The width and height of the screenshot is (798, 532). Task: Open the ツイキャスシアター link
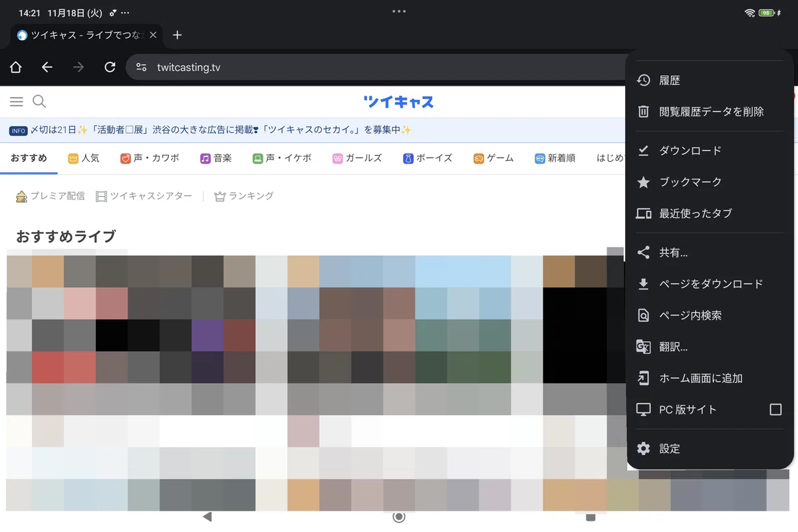144,196
